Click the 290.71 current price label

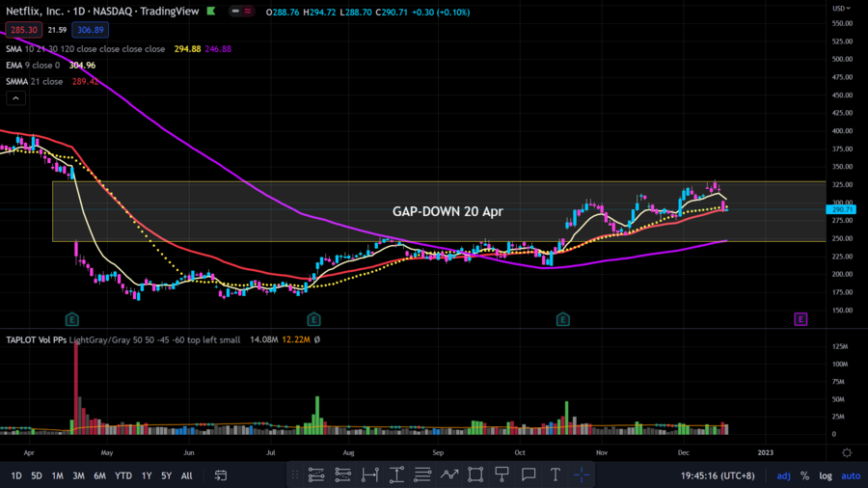[x=841, y=209]
